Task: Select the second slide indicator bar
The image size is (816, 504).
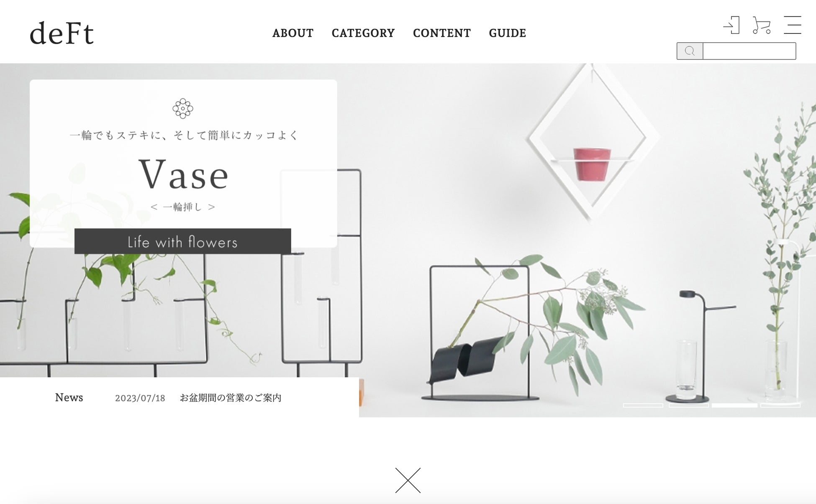Action: [689, 405]
